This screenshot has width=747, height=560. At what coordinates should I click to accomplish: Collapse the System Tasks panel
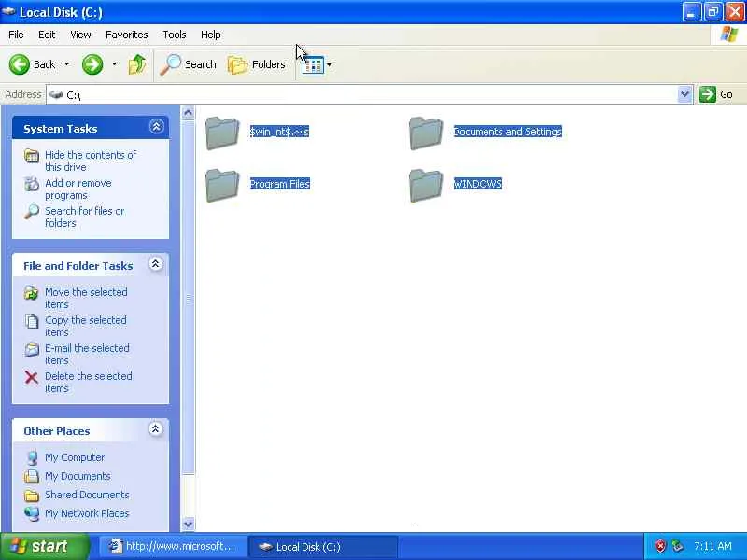click(x=156, y=127)
